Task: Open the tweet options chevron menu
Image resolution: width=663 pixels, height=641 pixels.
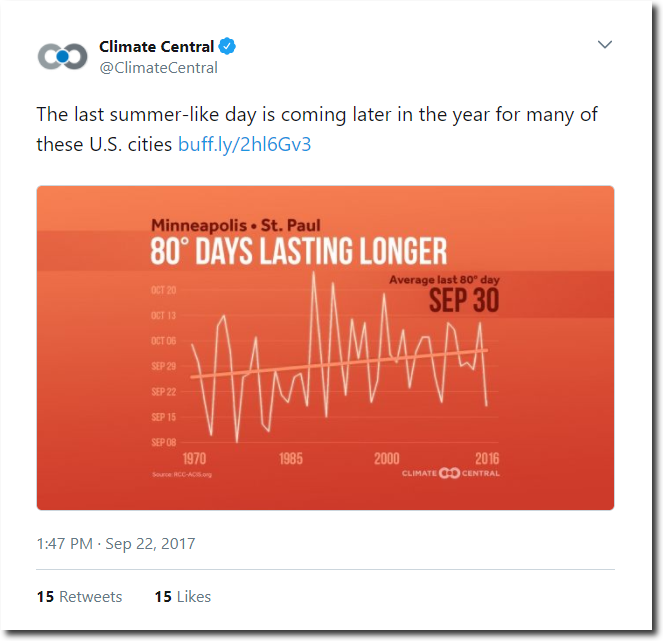Action: coord(605,44)
